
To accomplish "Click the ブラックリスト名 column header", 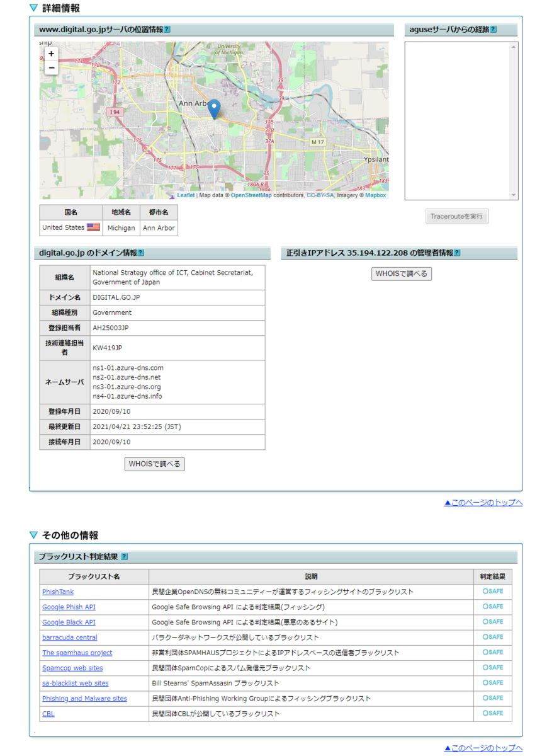I will [x=94, y=576].
